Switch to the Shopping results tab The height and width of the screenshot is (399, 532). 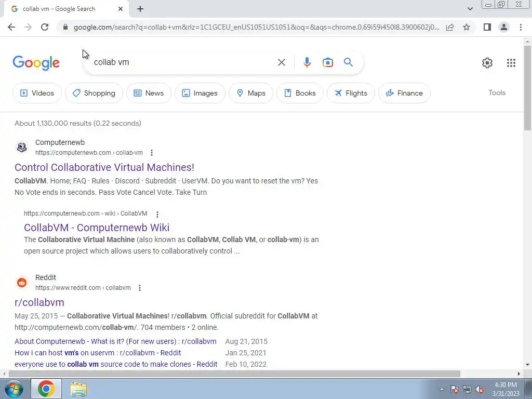94,93
